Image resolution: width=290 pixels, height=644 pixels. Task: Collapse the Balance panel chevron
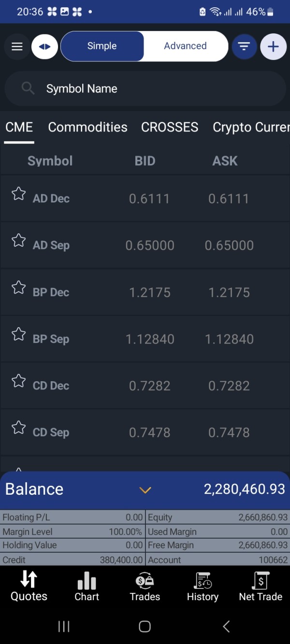click(x=145, y=490)
